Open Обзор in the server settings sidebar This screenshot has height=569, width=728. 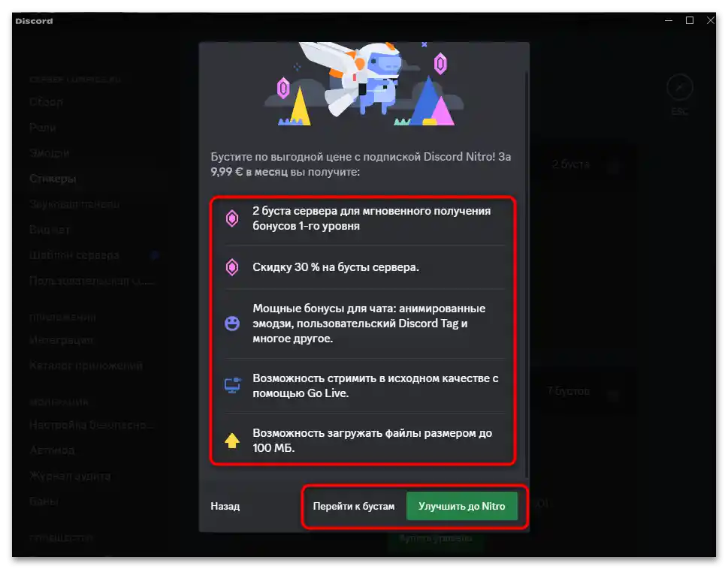pyautogui.click(x=46, y=101)
